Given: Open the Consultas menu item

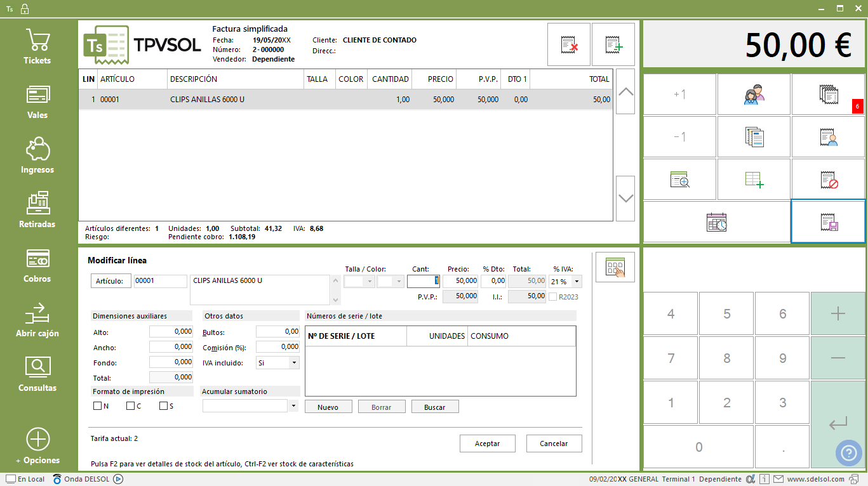Looking at the screenshot, I should coord(37,374).
